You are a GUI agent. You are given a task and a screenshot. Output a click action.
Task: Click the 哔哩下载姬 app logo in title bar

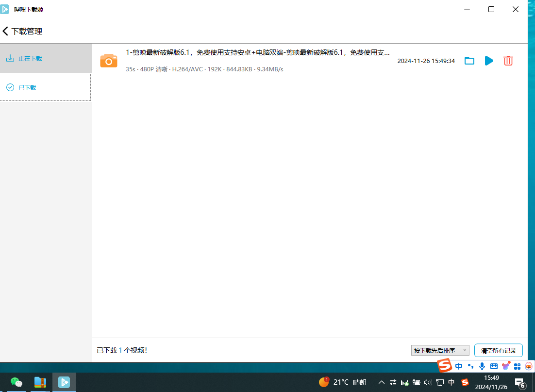[x=5, y=9]
